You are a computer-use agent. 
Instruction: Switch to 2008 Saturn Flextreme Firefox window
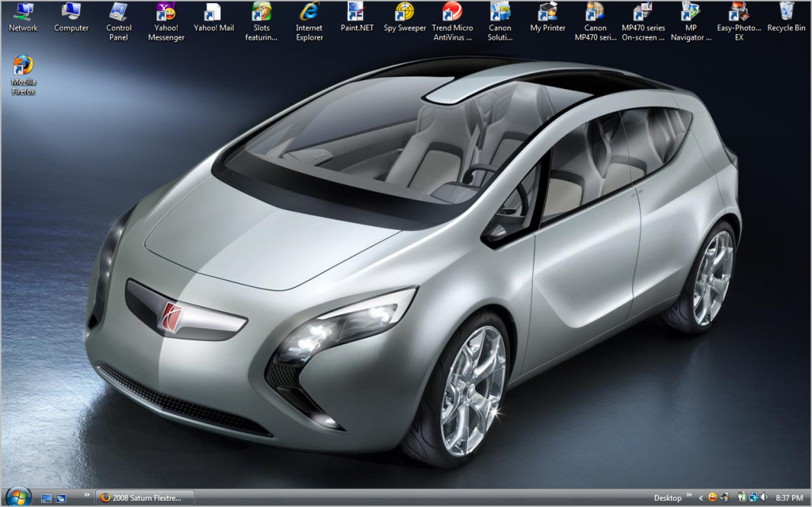click(x=143, y=497)
